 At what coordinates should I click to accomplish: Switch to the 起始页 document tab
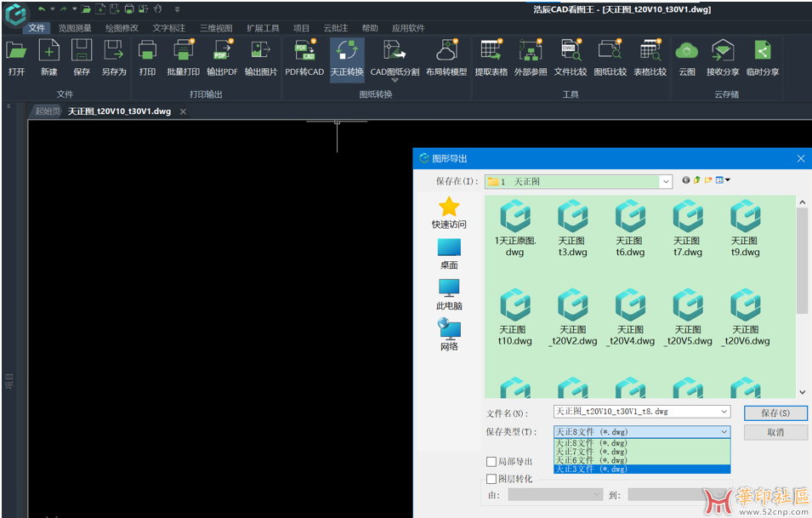pyautogui.click(x=47, y=111)
